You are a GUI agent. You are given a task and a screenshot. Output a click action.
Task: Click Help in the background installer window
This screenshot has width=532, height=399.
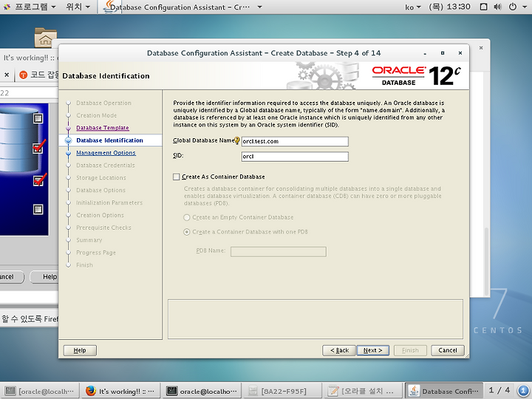pyautogui.click(x=45, y=277)
